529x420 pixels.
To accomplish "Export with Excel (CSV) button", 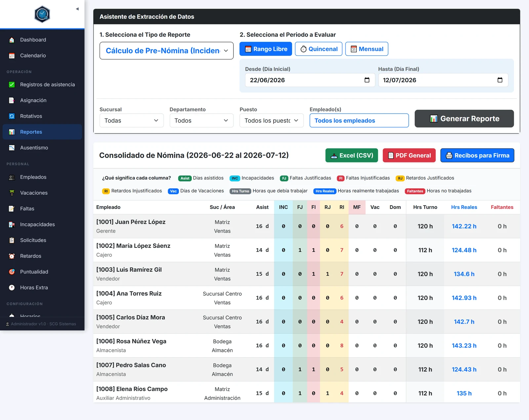I will pos(352,156).
